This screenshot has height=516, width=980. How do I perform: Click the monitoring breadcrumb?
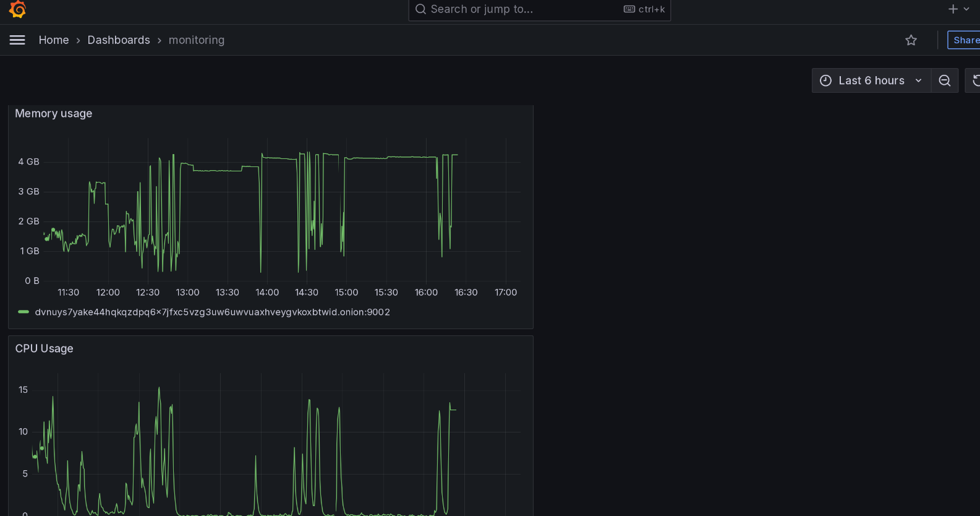point(197,40)
